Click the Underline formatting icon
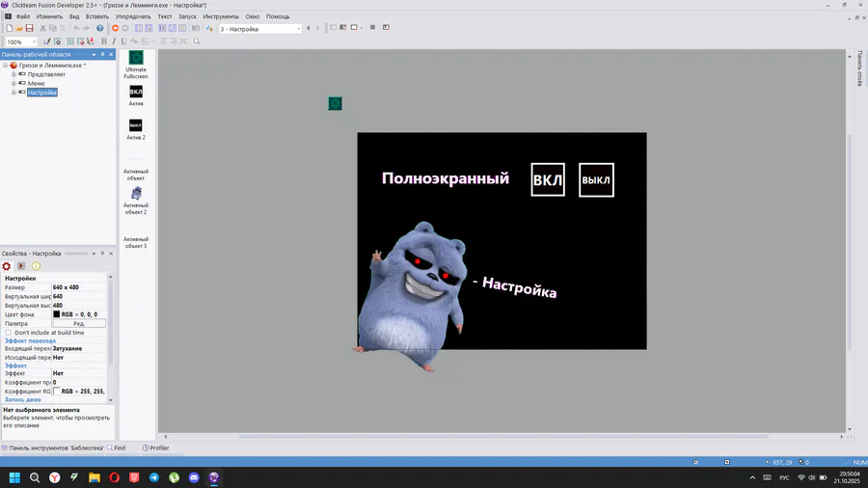Screen dimensions: 868x488 [123, 41]
